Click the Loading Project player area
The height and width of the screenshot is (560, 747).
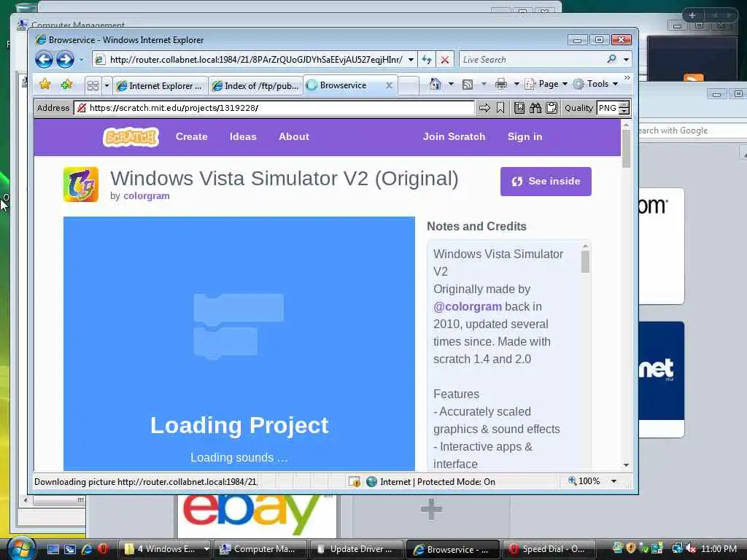(239, 343)
